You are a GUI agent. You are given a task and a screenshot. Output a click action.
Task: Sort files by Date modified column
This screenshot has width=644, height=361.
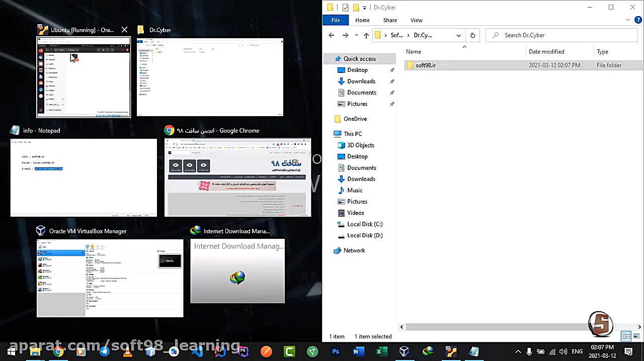[x=546, y=52]
